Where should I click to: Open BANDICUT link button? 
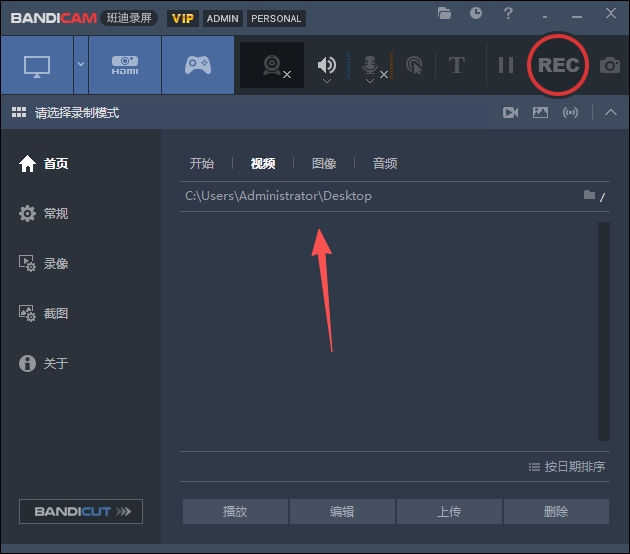click(x=81, y=511)
